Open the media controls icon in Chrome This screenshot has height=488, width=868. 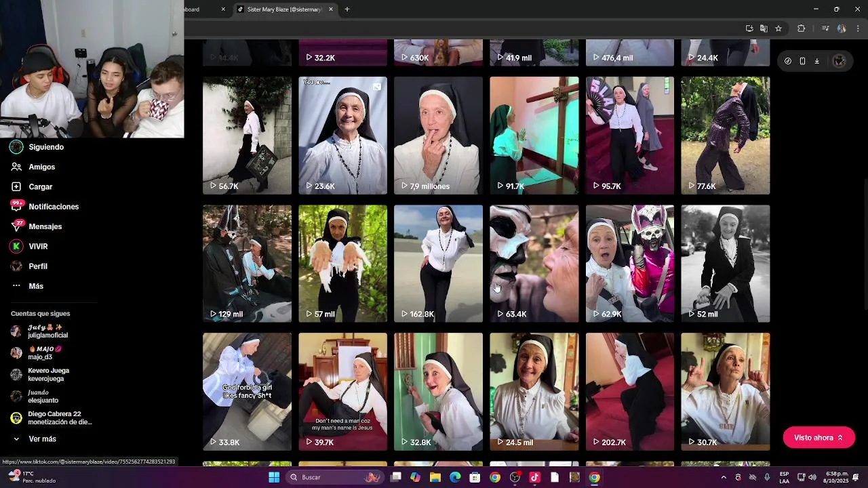point(825,28)
